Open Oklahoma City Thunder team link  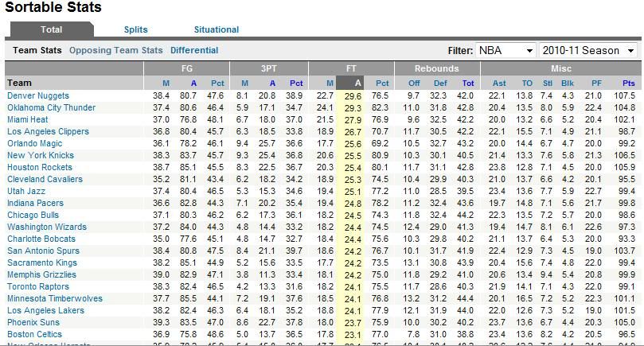(51, 107)
